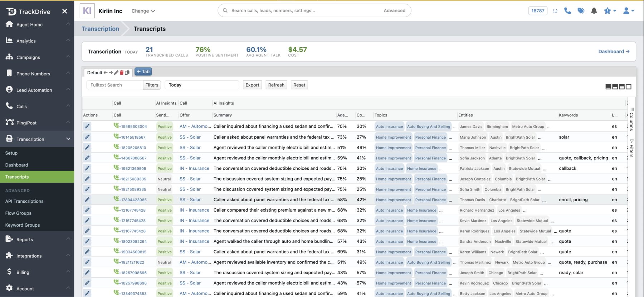Edit the +16145518567 call row
Screen dimensions: 644x297
(87, 137)
